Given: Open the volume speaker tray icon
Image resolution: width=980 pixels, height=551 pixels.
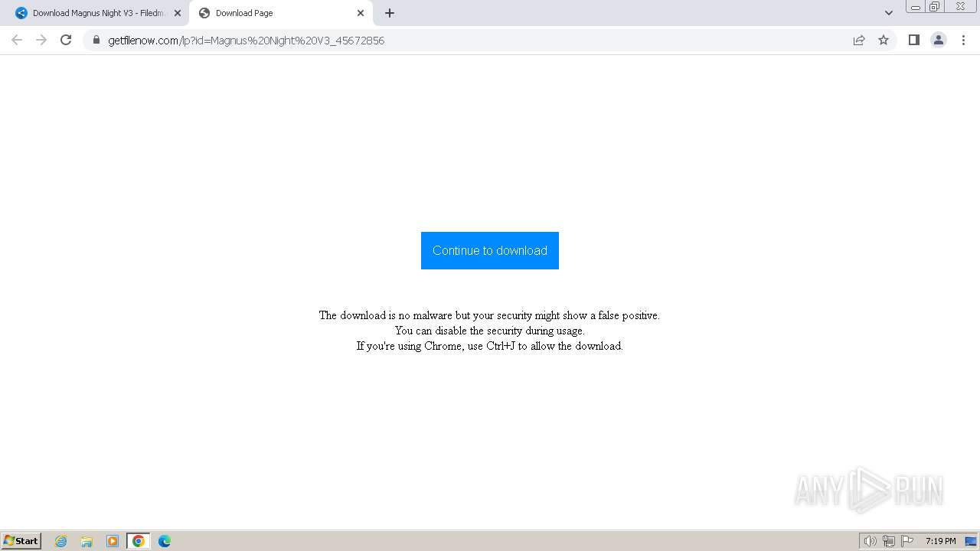Looking at the screenshot, I should [871, 541].
